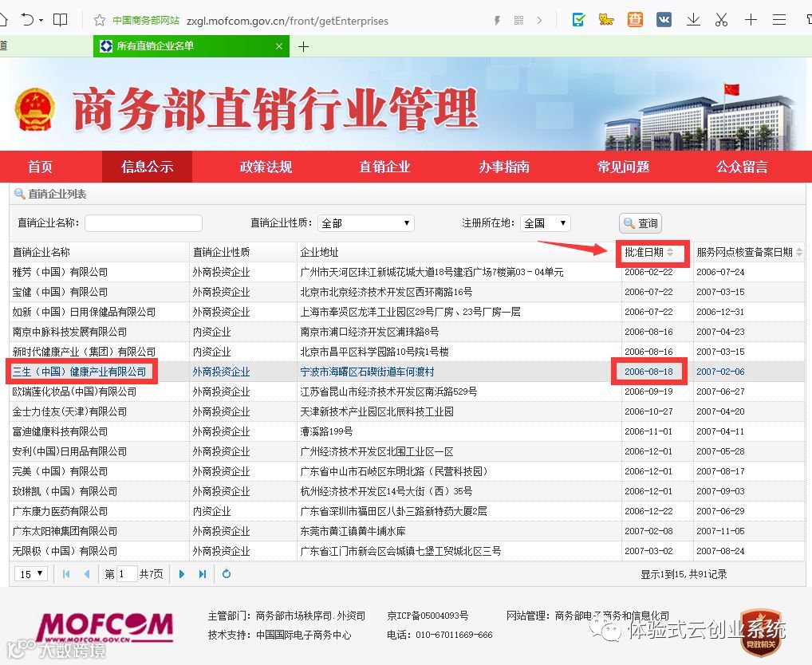Go to next page pagination icon
Viewport: 812px width, 665px height.
pos(181,574)
